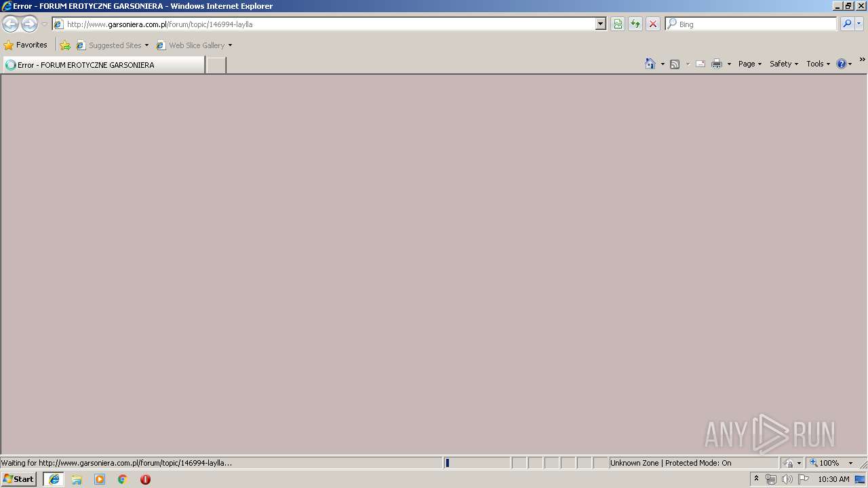Click the RSS Feeds icon

[675, 64]
